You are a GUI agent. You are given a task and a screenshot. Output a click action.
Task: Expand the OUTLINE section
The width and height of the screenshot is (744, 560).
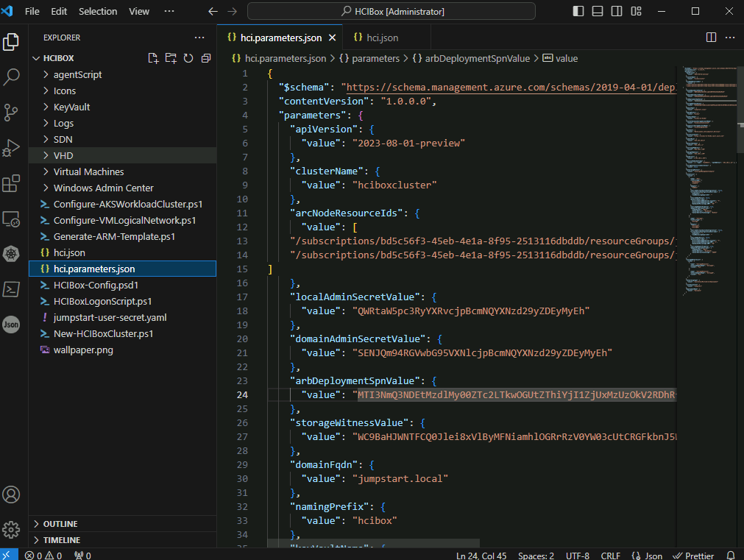122,523
